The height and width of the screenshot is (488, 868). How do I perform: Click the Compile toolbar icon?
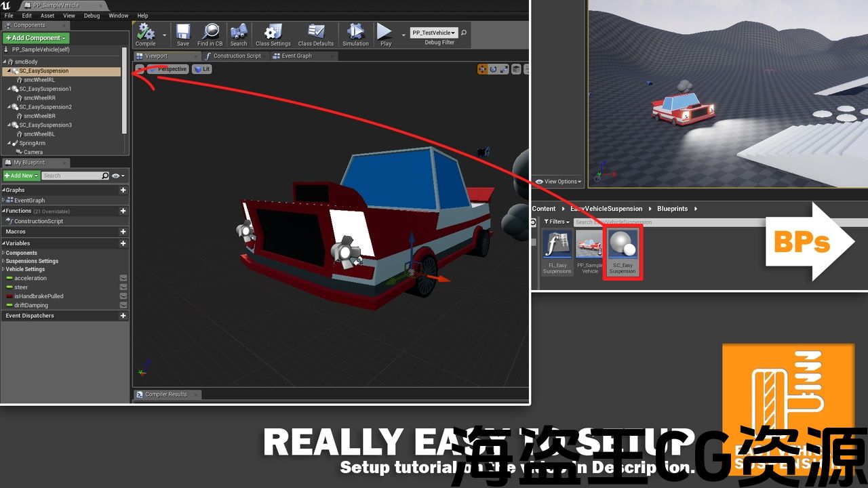[146, 35]
